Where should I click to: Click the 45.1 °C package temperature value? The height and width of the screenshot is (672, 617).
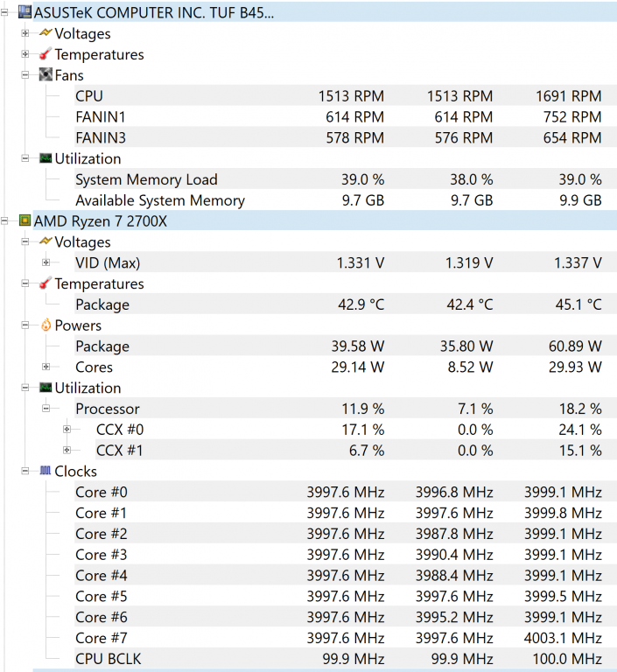(x=578, y=304)
